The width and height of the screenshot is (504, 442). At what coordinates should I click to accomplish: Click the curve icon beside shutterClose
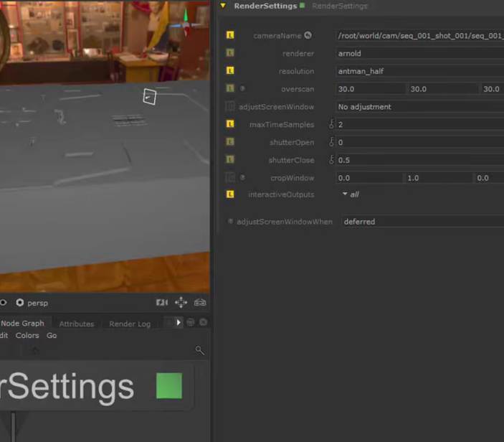coord(332,160)
